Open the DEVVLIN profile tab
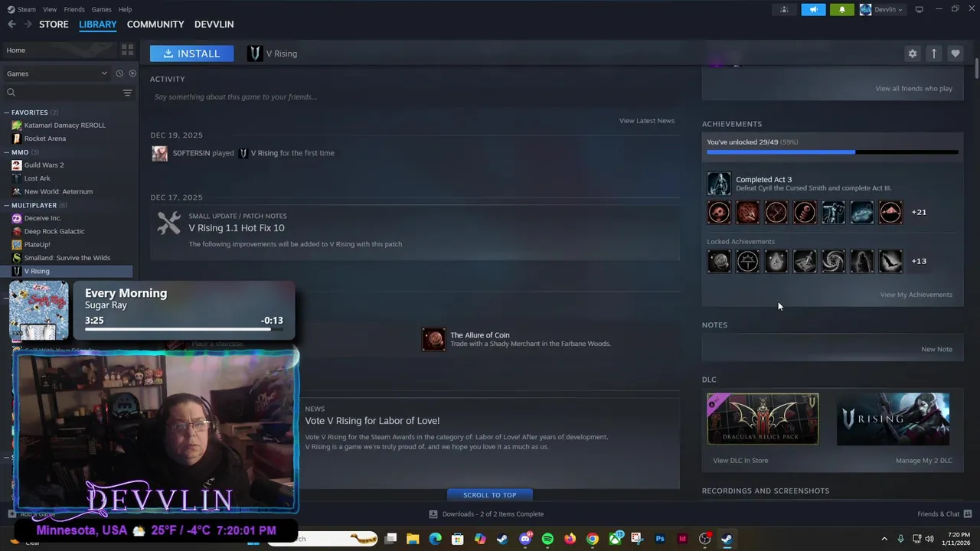Image resolution: width=980 pixels, height=551 pixels. tap(214, 24)
